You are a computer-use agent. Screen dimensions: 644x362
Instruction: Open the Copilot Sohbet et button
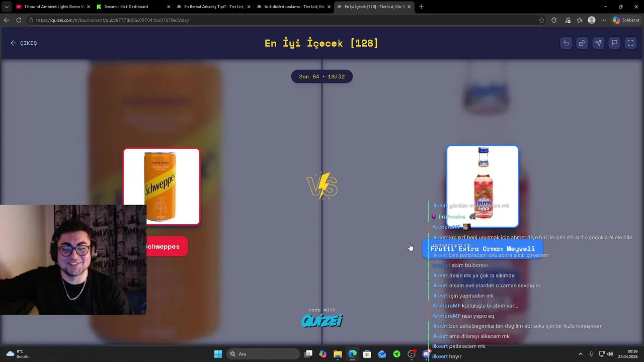626,20
